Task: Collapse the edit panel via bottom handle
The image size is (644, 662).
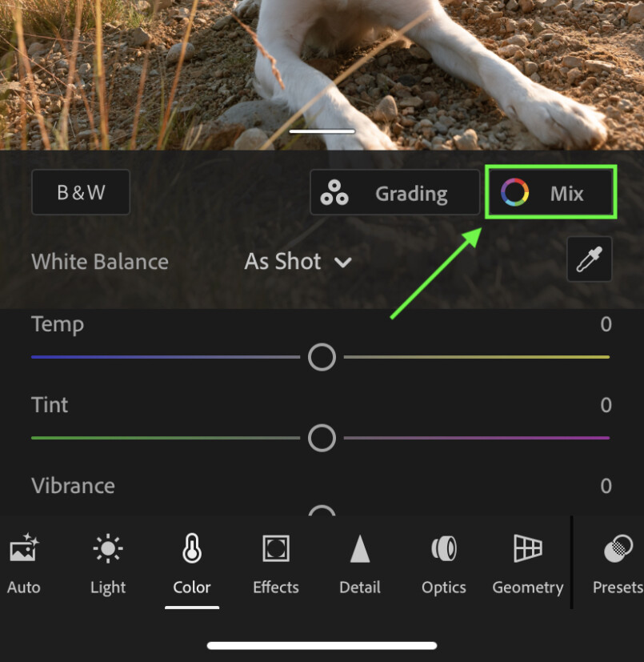Action: (x=322, y=645)
